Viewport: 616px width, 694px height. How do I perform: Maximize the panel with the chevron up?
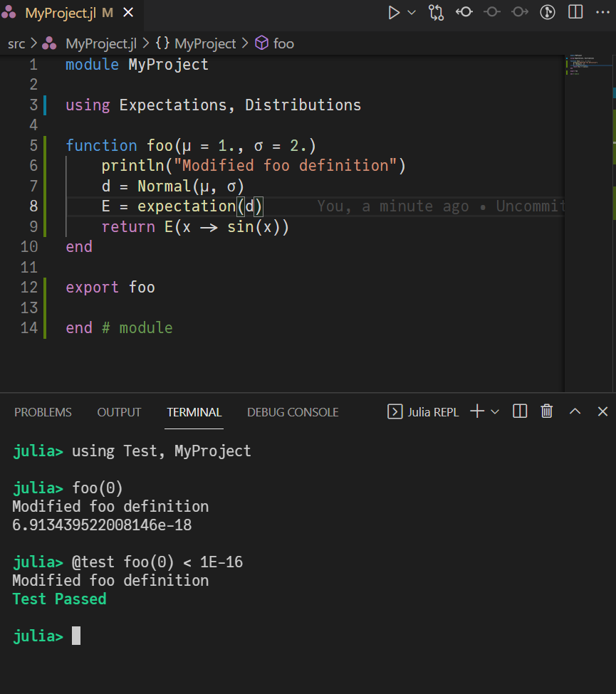click(575, 411)
